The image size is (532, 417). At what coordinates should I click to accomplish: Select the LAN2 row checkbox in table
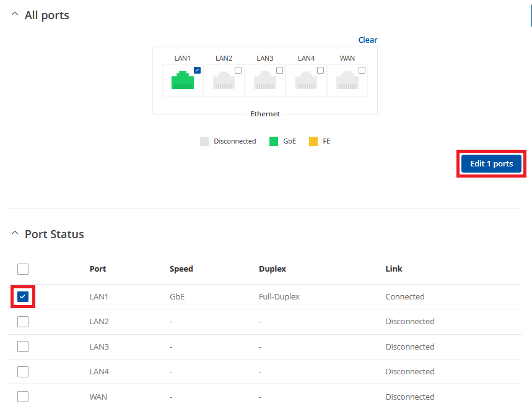[x=23, y=322]
